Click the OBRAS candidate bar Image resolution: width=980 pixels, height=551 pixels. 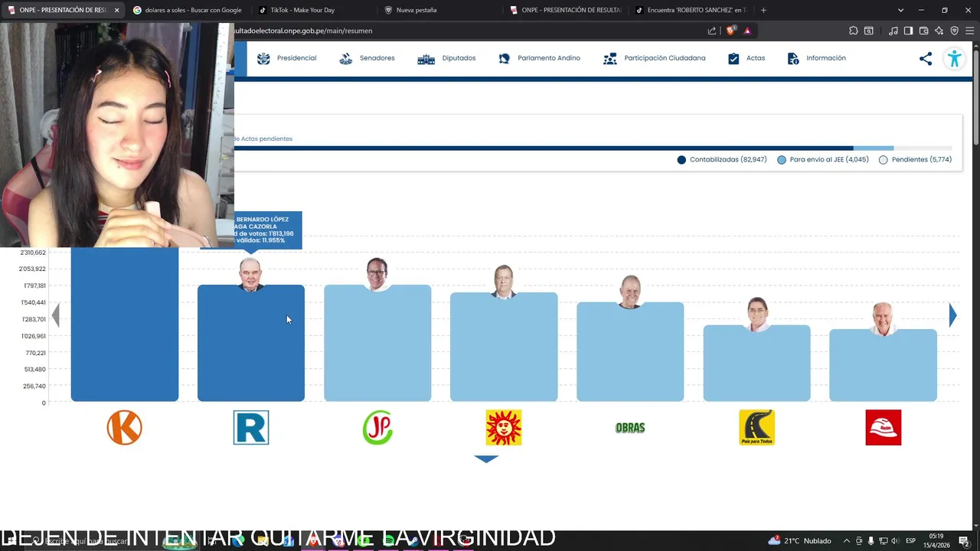pos(630,351)
